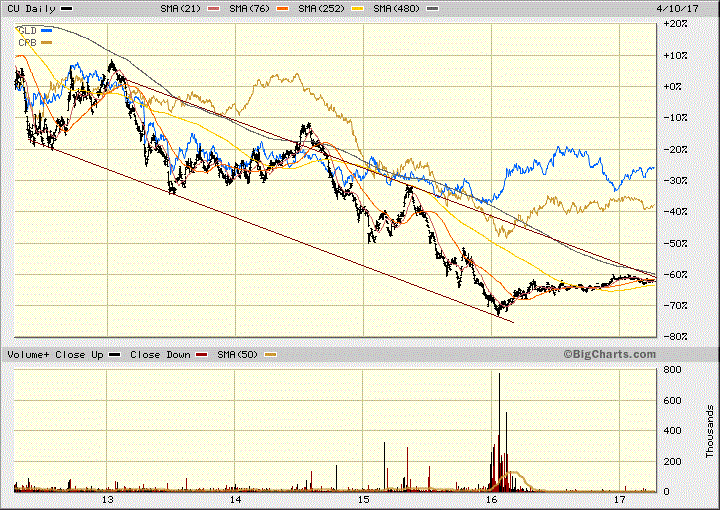The image size is (720, 510).
Task: Click the +10% axis label
Action: (x=675, y=55)
